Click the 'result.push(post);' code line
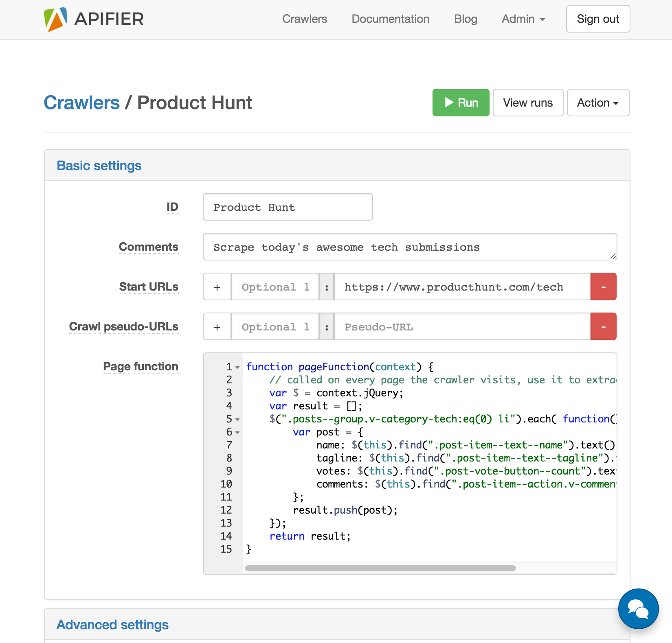672x643 pixels. (x=345, y=510)
